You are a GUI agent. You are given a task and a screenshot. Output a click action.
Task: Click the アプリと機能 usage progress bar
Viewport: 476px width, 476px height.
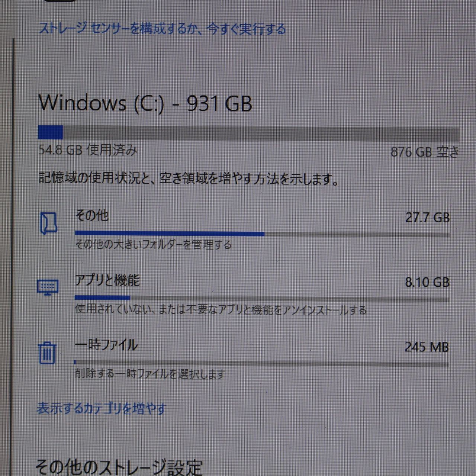(262, 298)
